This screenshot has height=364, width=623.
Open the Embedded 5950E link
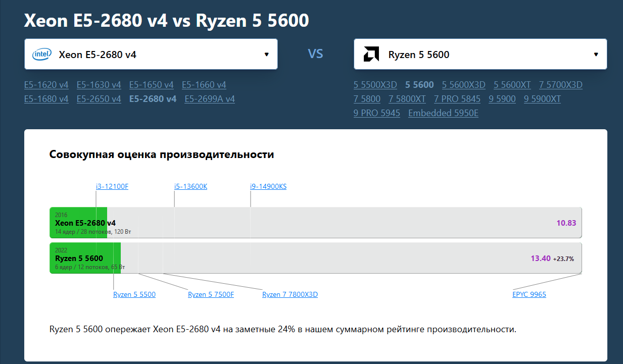click(444, 113)
